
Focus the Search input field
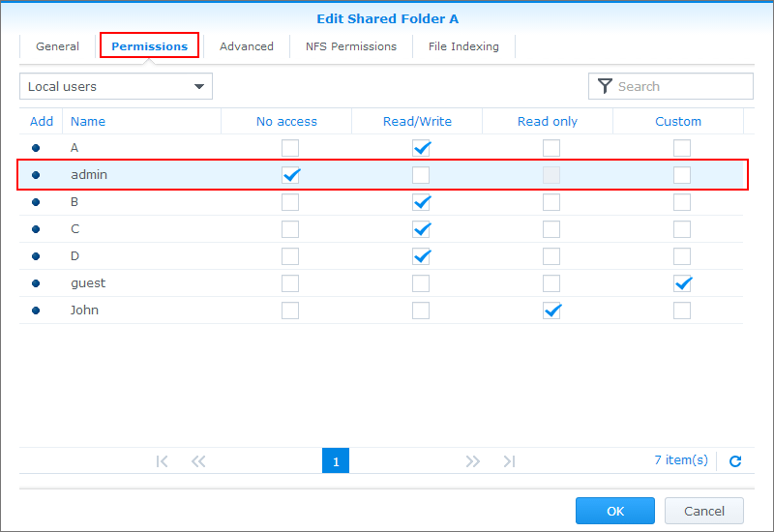[x=670, y=86]
